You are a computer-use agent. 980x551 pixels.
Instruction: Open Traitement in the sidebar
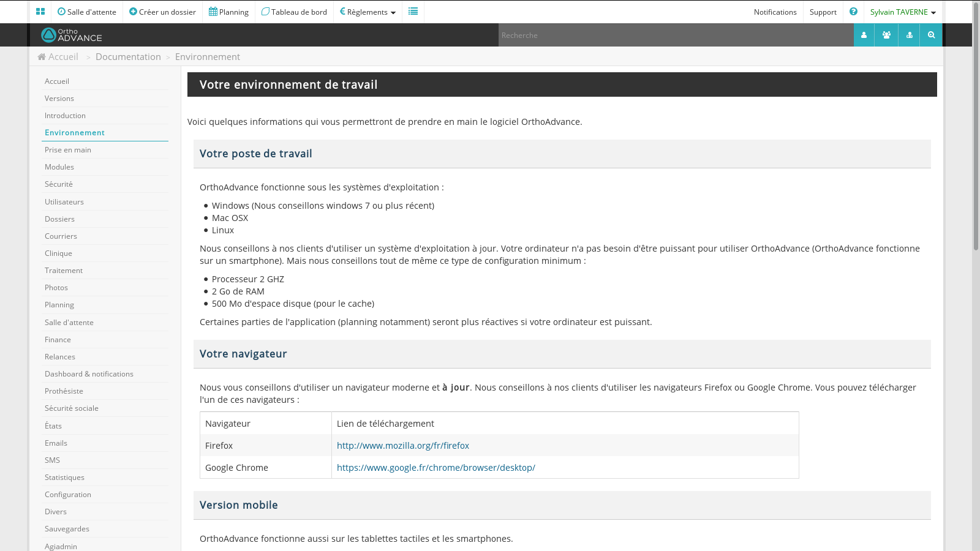(x=105, y=271)
